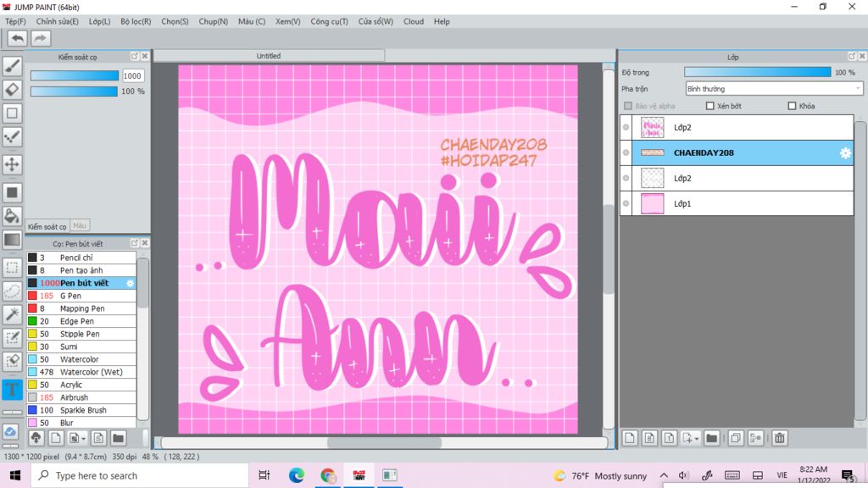This screenshot has height=488, width=868.
Task: Click the blank-page add brush icon
Action: click(56, 438)
